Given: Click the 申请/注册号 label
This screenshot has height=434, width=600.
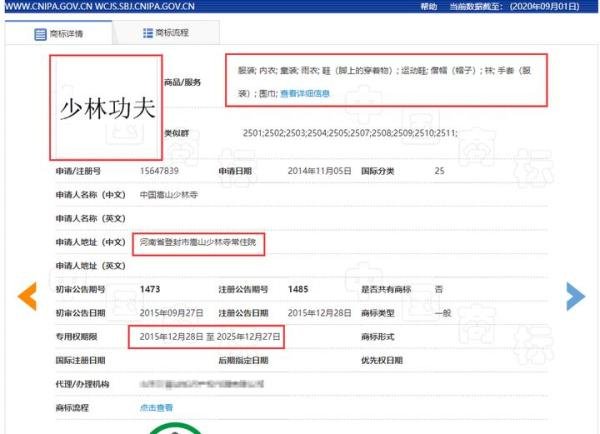Looking at the screenshot, I should (78, 171).
